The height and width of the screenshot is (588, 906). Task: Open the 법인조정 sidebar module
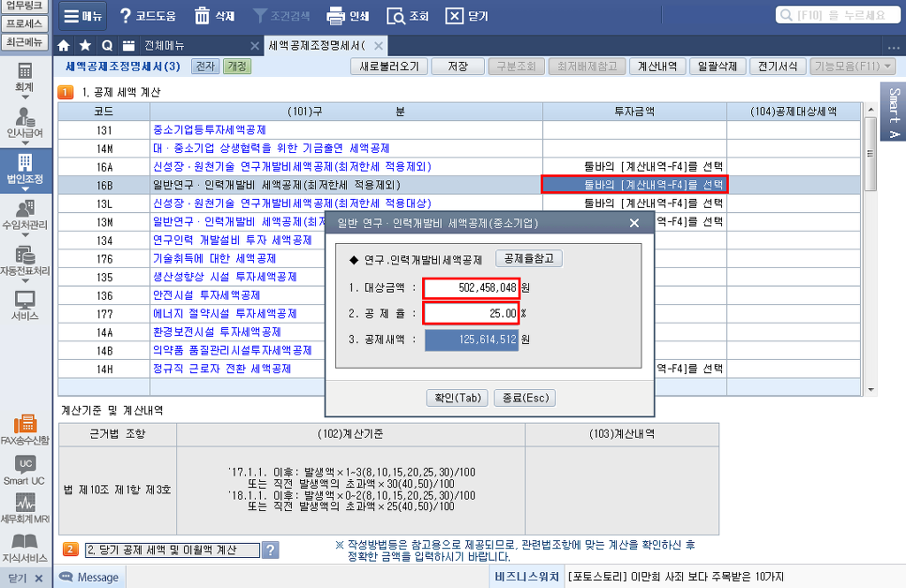tap(24, 169)
